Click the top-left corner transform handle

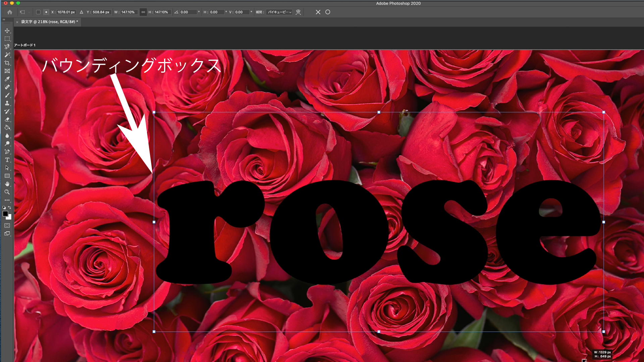pos(154,112)
